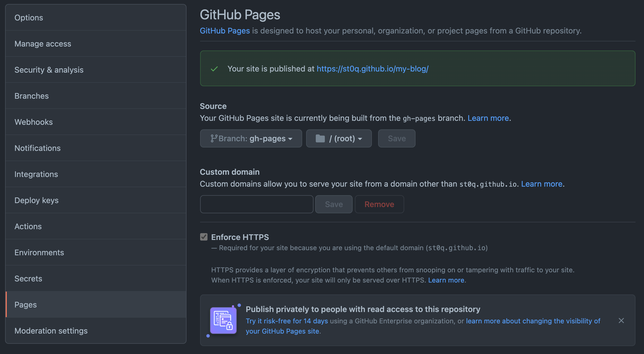Click the Custom domain heading
The width and height of the screenshot is (644, 354).
pyautogui.click(x=230, y=172)
